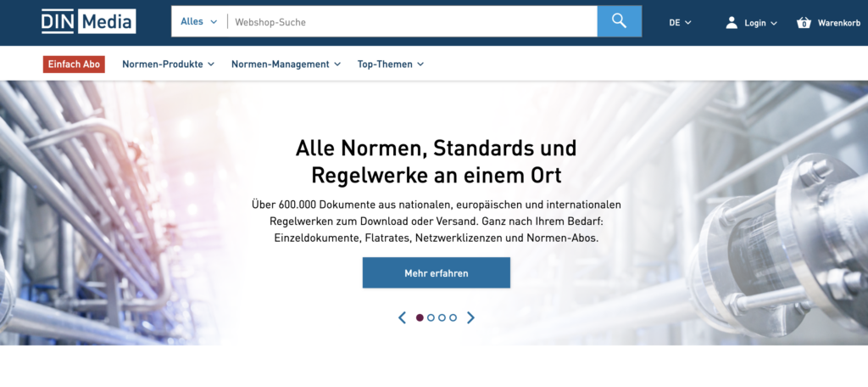
Task: Expand the Normen-Management menu
Action: [287, 64]
